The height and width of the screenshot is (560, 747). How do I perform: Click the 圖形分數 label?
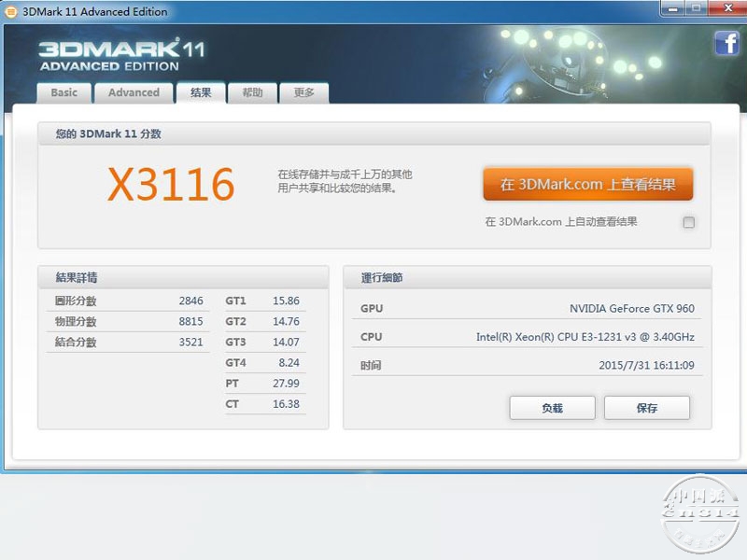click(76, 301)
